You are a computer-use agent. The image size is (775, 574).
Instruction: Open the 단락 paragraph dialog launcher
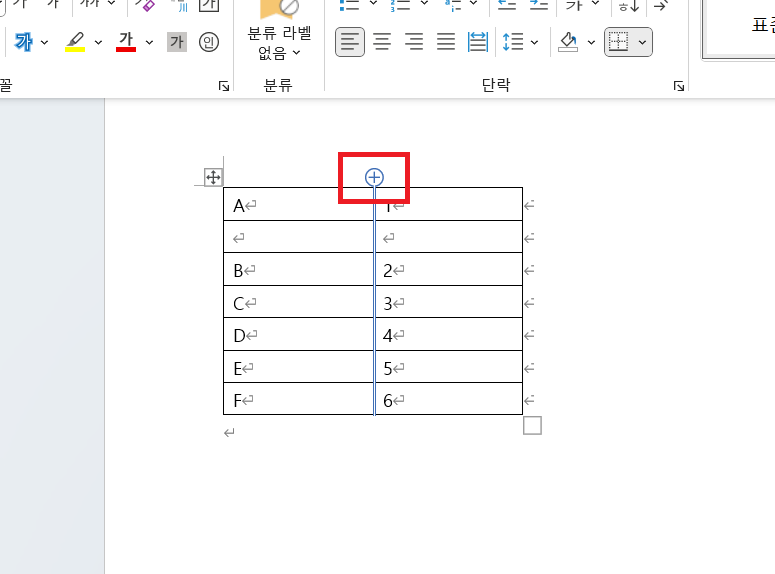[x=679, y=87]
